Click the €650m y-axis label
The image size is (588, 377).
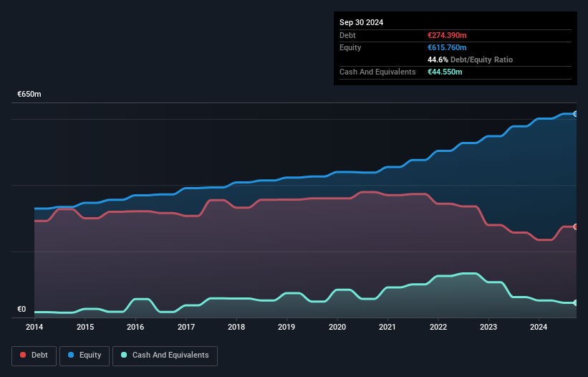(x=29, y=95)
